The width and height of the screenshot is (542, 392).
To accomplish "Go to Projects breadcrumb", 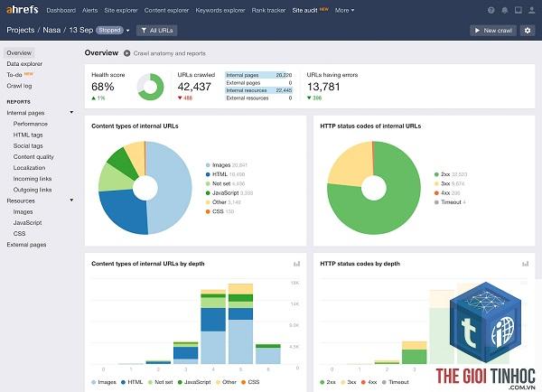I will (21, 30).
